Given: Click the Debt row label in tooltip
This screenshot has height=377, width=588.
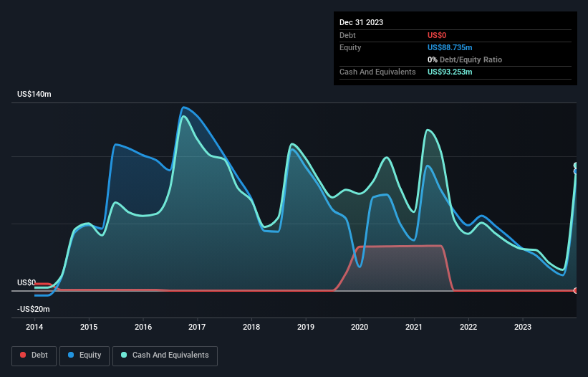Looking at the screenshot, I should 347,35.
